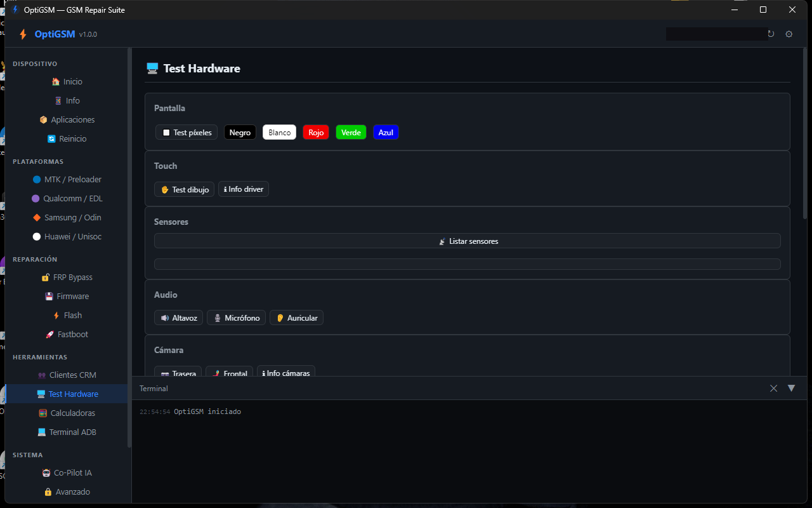The width and height of the screenshot is (812, 508).
Task: Open settings via the gear icon
Action: 789,34
